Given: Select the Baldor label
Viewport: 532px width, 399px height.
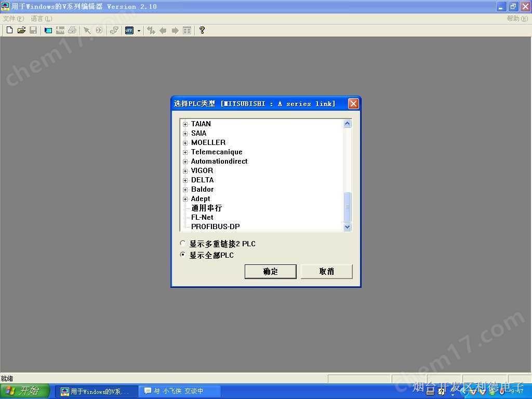Looking at the screenshot, I should [x=203, y=189].
